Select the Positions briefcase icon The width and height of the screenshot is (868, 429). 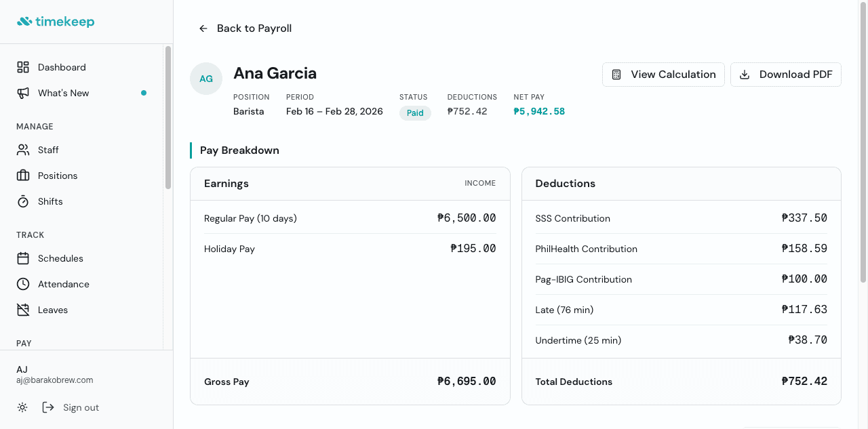(22, 175)
